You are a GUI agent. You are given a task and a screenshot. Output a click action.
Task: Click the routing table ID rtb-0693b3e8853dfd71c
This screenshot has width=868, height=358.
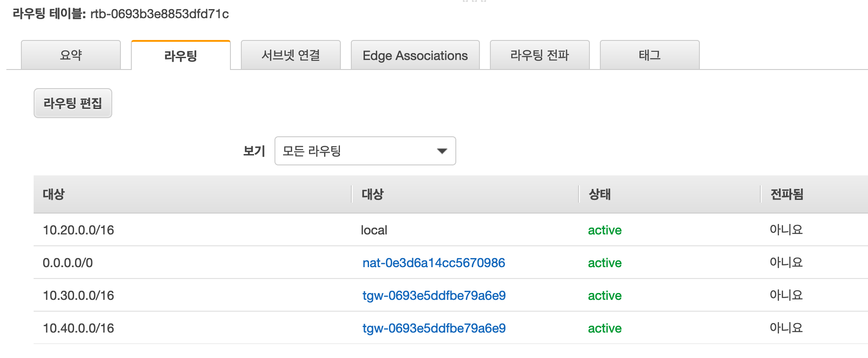(160, 14)
